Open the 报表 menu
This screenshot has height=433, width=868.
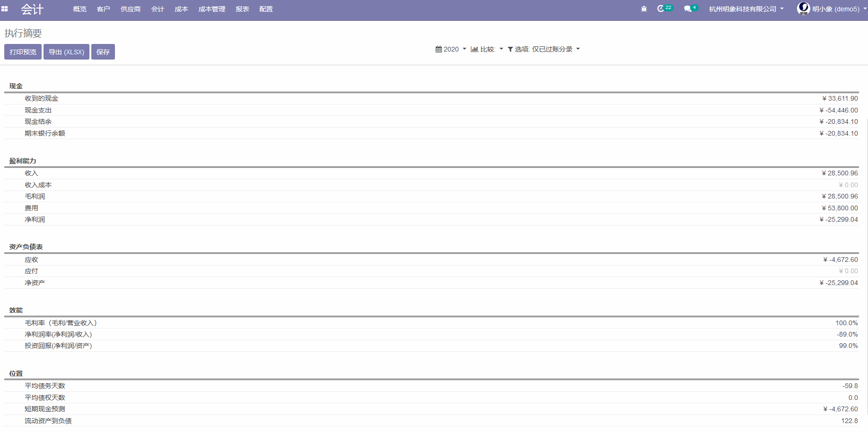(242, 9)
